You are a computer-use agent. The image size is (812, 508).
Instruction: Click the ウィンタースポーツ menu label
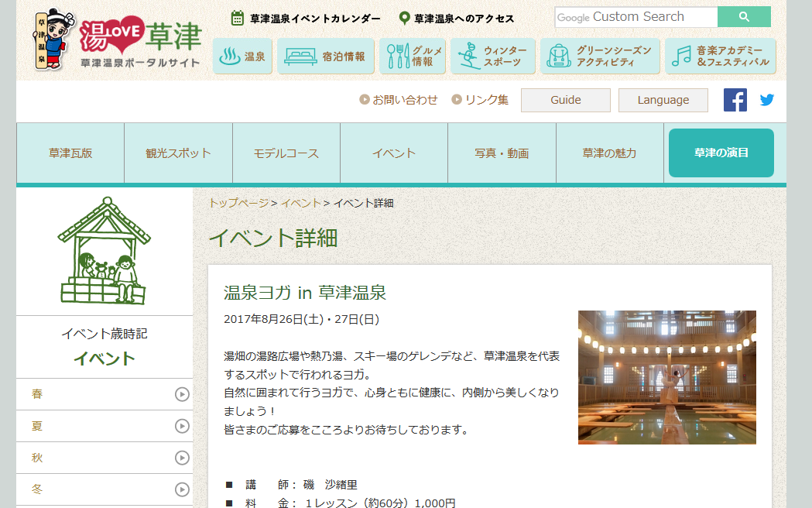click(x=505, y=56)
